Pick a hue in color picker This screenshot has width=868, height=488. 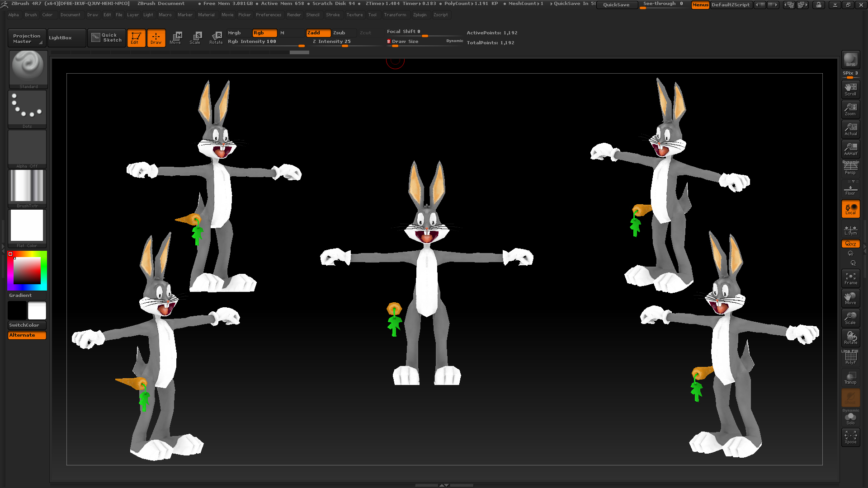[27, 271]
